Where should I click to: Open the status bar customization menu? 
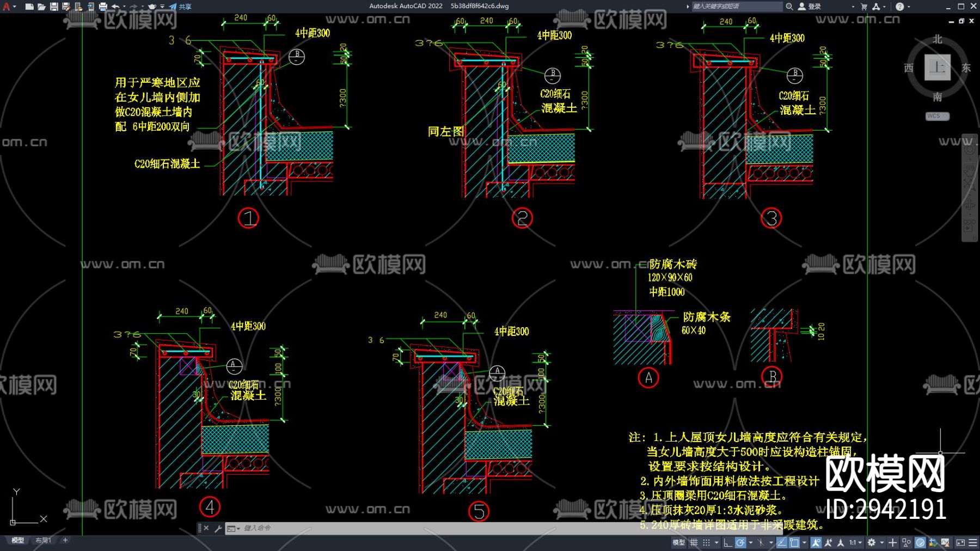[972, 542]
